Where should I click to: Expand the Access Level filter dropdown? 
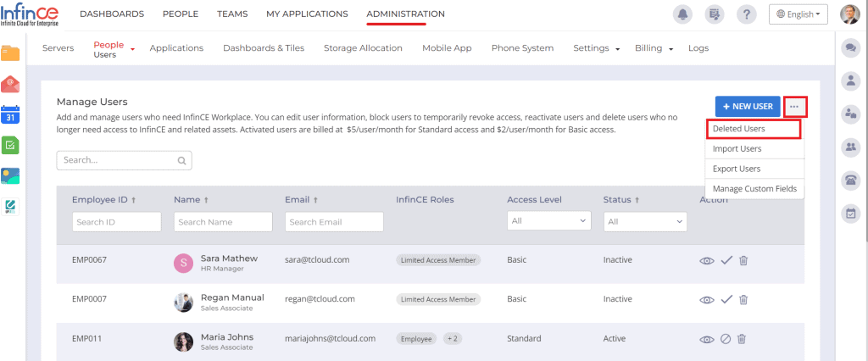click(548, 221)
